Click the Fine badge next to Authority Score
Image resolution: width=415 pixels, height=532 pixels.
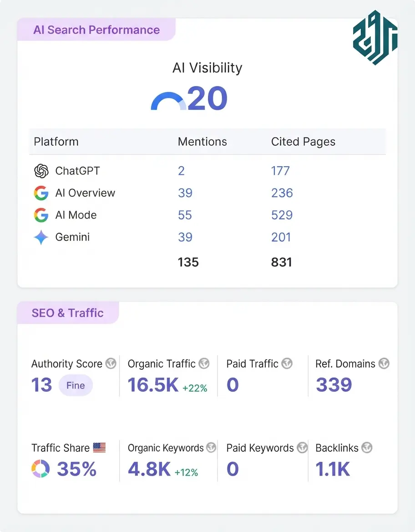click(x=76, y=385)
